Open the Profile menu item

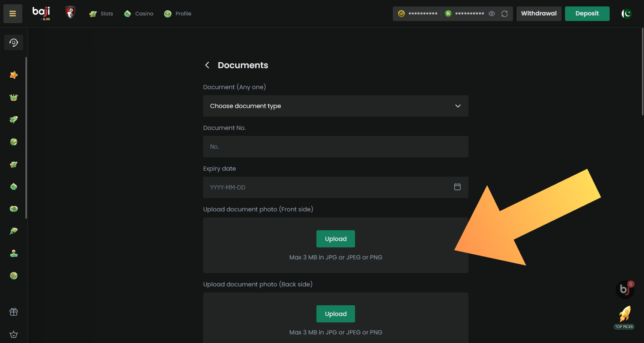click(177, 13)
